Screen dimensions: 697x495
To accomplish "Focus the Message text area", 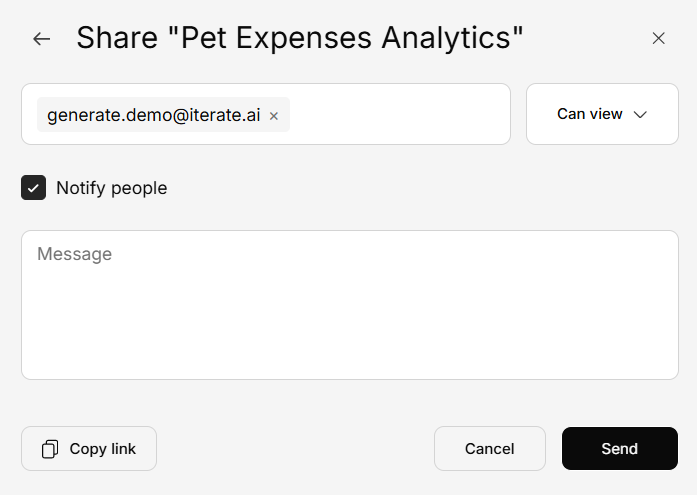I will point(350,305).
